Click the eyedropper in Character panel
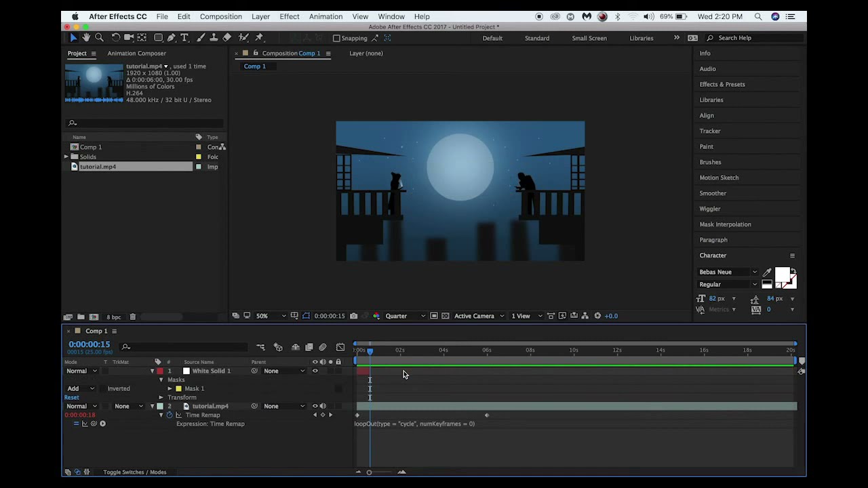The image size is (868, 488). click(x=767, y=272)
